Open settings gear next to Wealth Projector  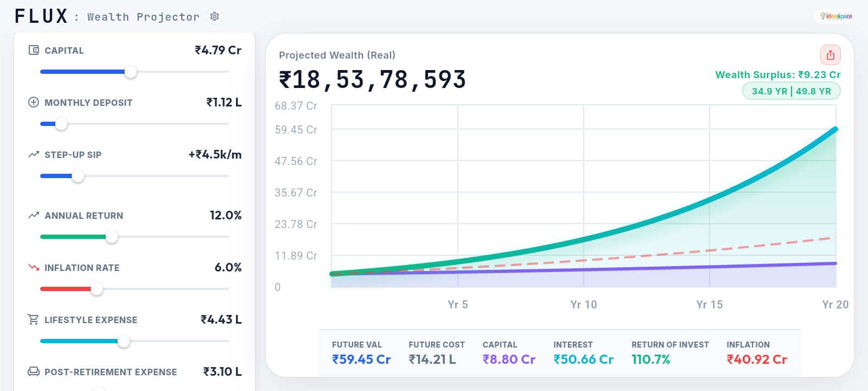tap(215, 16)
